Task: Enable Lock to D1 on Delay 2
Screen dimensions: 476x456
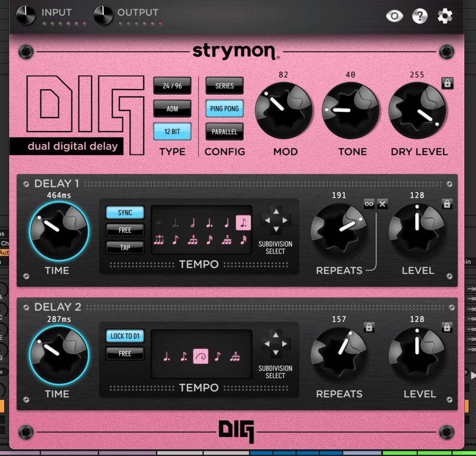Action: click(125, 336)
